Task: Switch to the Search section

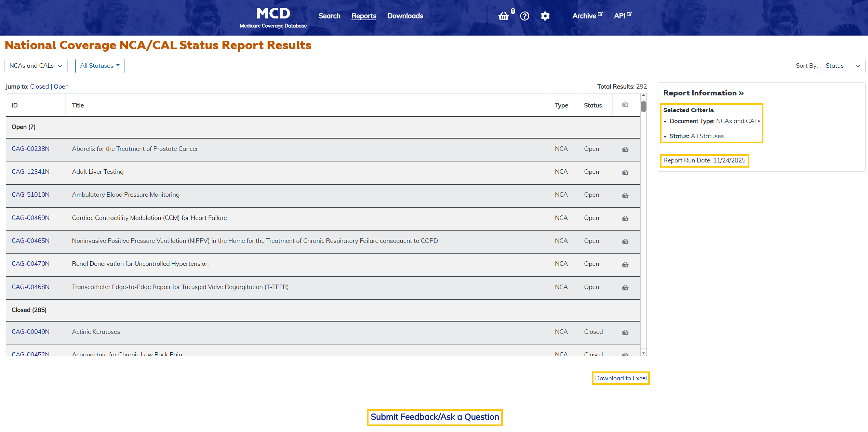Action: pos(329,16)
